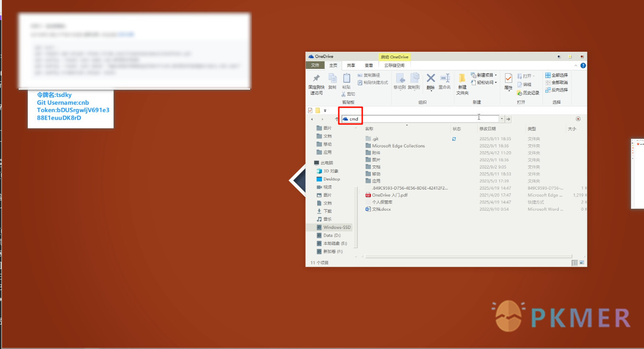Switch to the 查看 ribbon tab

coord(368,65)
